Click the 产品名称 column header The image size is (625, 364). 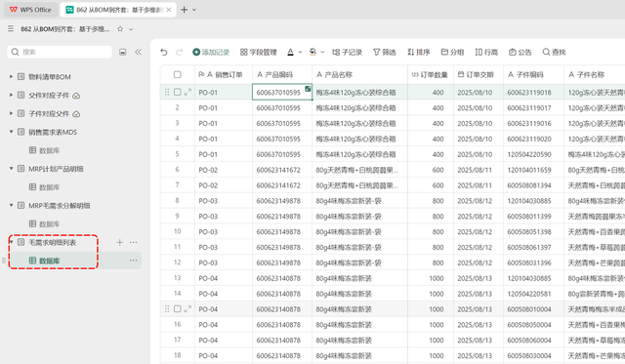(359, 74)
